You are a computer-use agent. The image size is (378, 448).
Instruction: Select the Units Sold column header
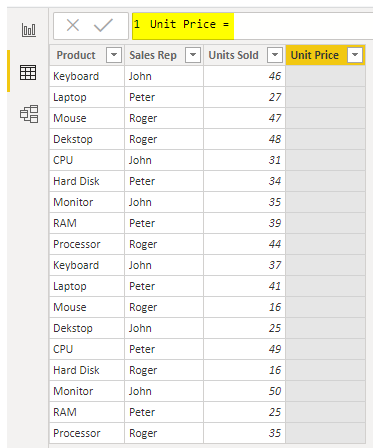233,55
